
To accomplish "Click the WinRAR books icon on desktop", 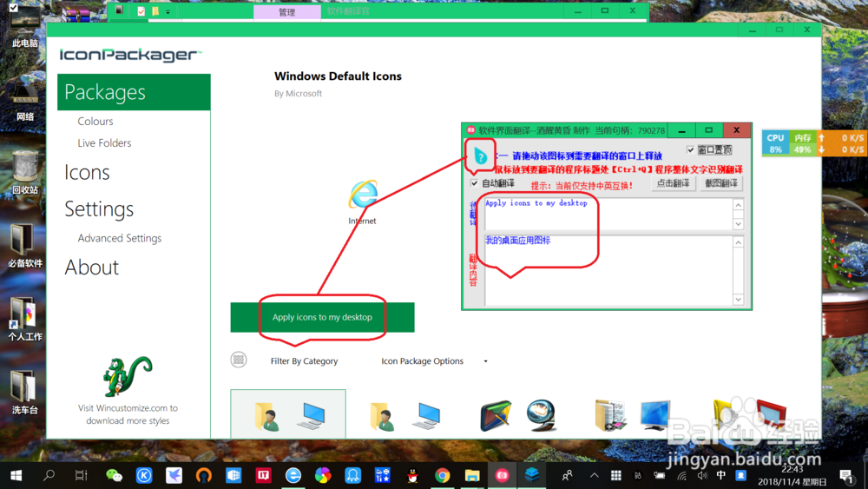I will coord(76,13).
